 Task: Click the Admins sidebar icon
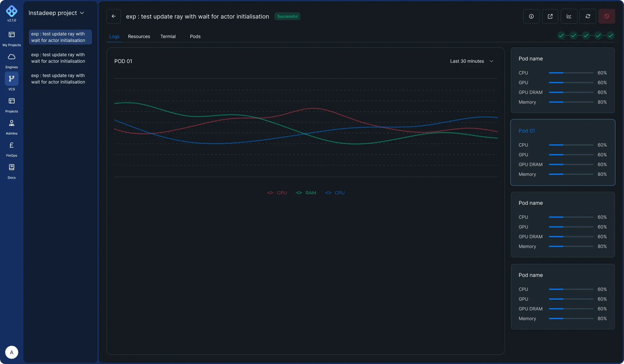12,123
